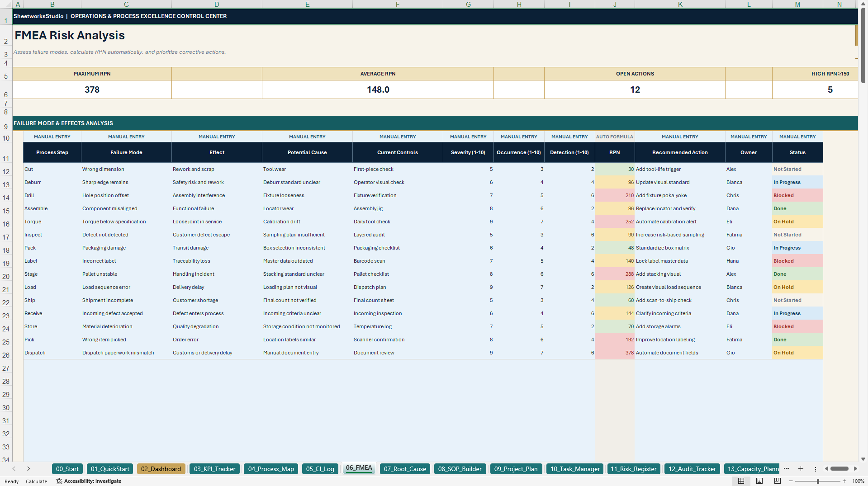
Task: Select column J header
Action: [615, 4]
